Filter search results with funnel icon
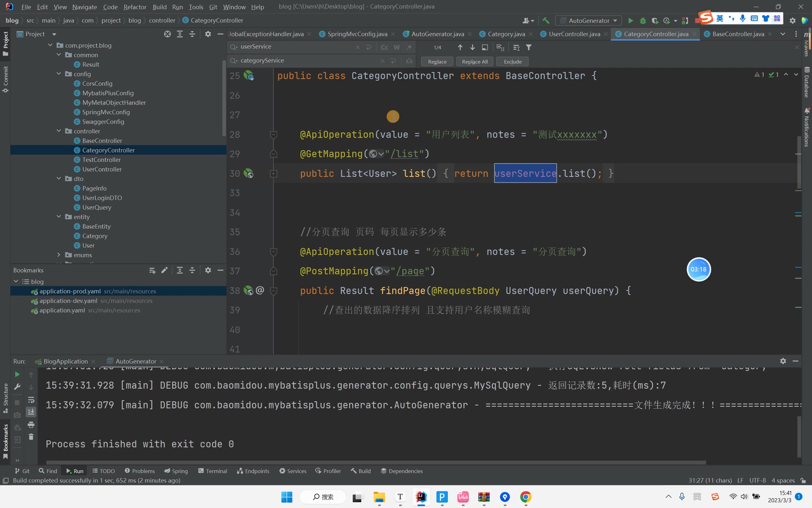 point(529,48)
